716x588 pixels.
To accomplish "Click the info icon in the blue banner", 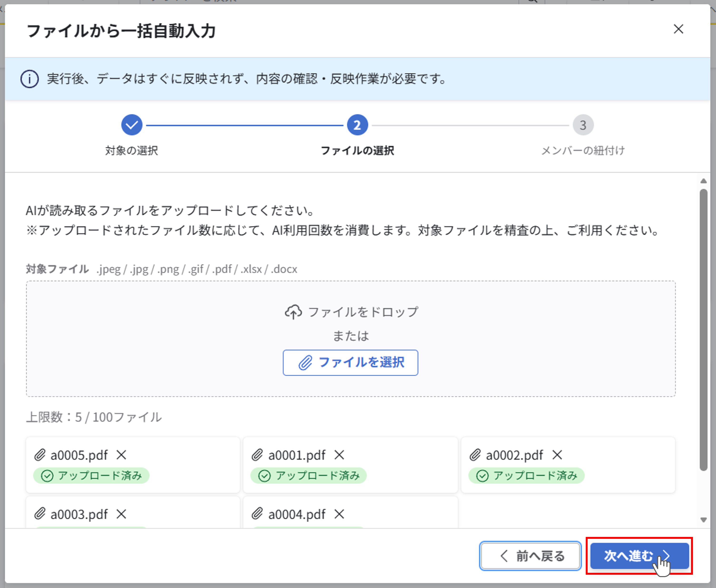I will tap(29, 79).
